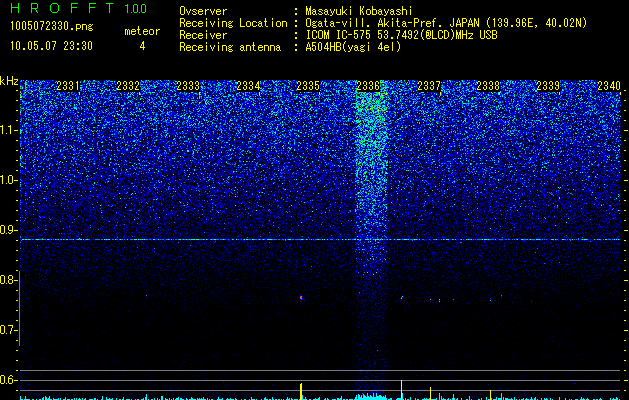Click the Receiving Location label
Image resolution: width=629 pixels, height=400 pixels.
click(x=233, y=23)
